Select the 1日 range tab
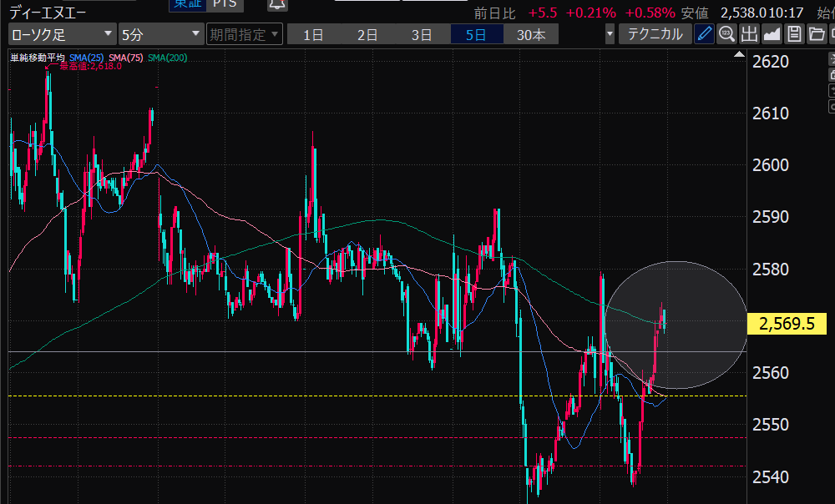835x504 pixels. [x=313, y=34]
